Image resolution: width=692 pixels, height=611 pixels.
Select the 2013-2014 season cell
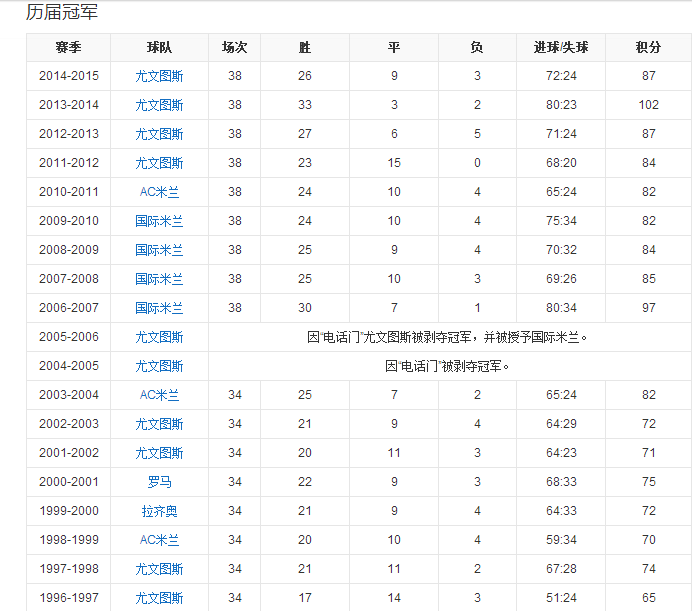68,105
